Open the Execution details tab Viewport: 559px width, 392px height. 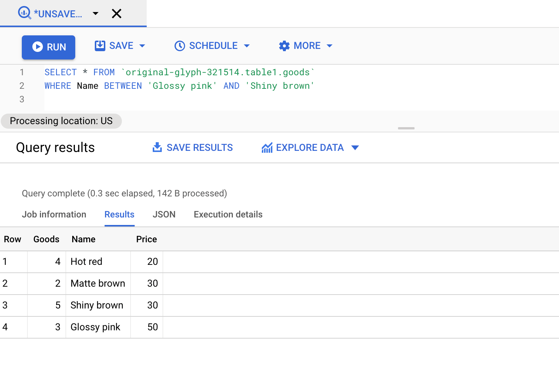[228, 214]
